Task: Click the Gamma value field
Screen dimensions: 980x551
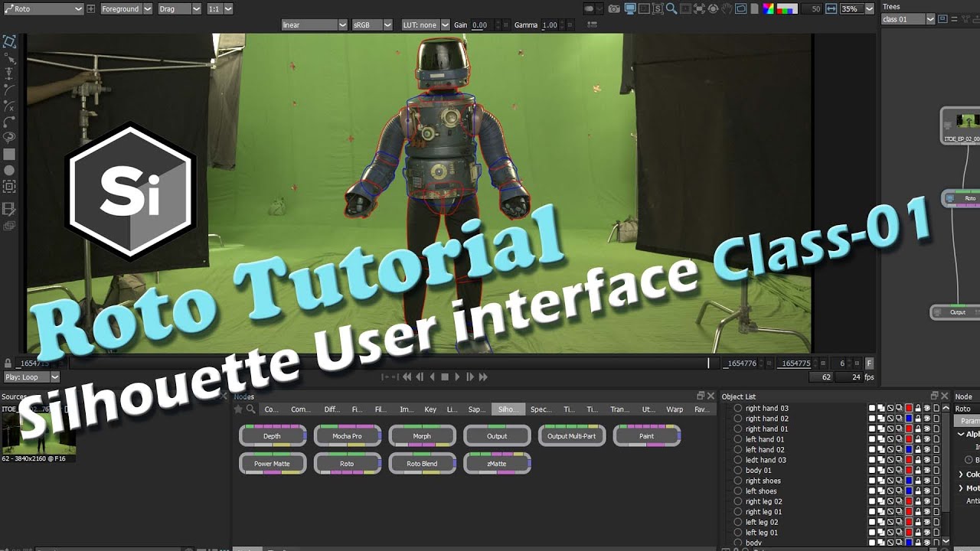Action: click(x=550, y=25)
